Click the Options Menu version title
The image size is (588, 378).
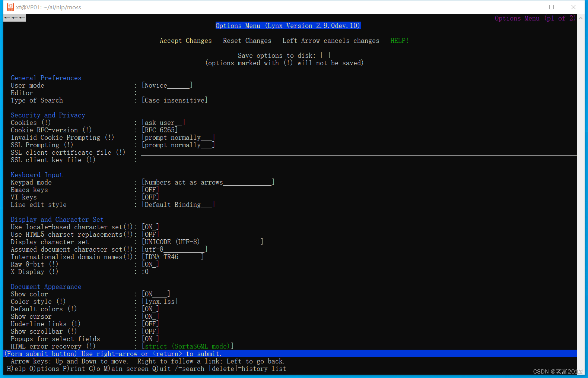pyautogui.click(x=288, y=26)
